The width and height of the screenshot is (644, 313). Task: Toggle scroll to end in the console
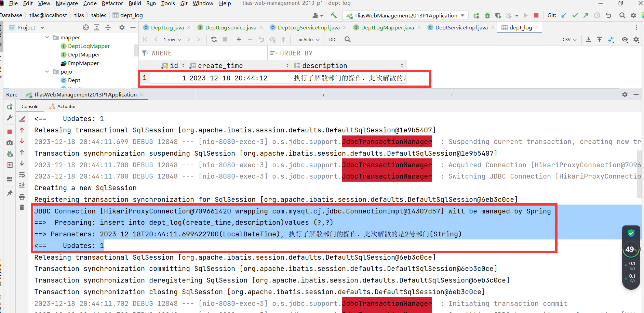[x=22, y=185]
